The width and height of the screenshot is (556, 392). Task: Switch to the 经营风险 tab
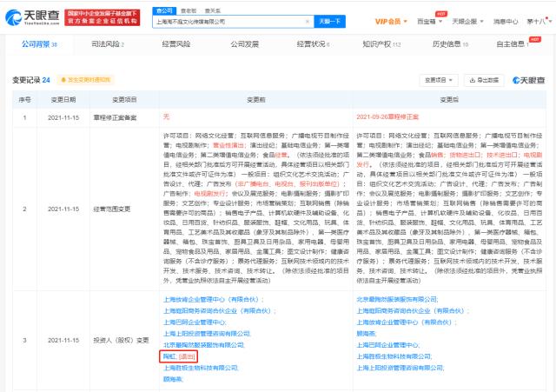175,44
